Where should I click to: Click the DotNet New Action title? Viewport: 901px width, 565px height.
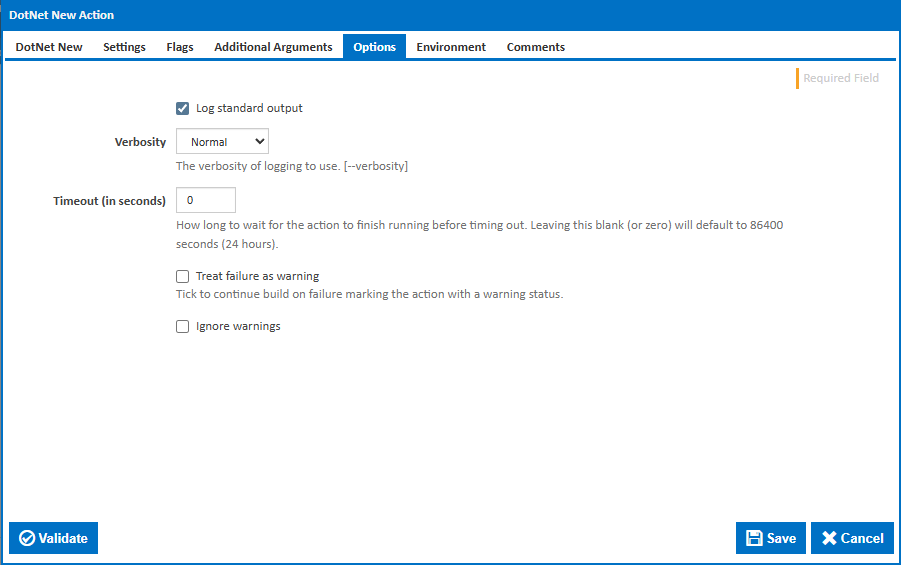[61, 15]
